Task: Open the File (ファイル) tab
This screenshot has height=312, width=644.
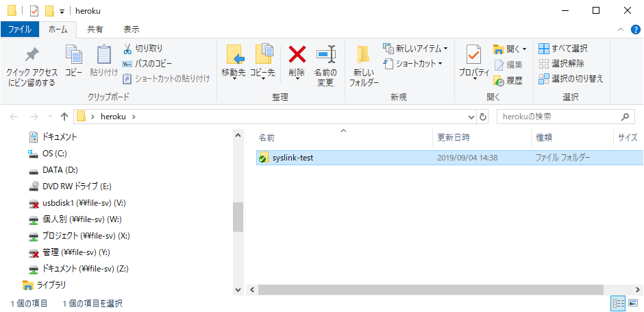Action: [20, 29]
